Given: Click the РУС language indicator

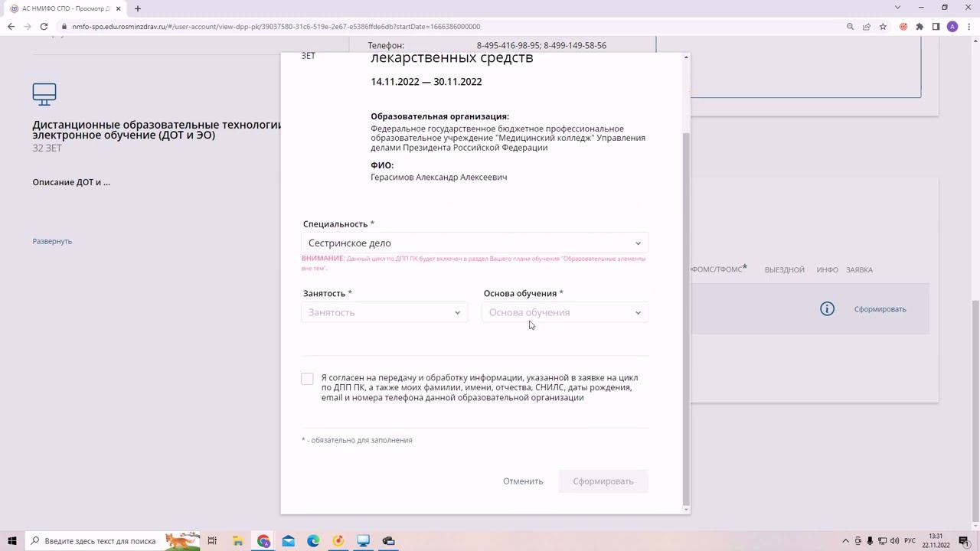Looking at the screenshot, I should tap(910, 541).
